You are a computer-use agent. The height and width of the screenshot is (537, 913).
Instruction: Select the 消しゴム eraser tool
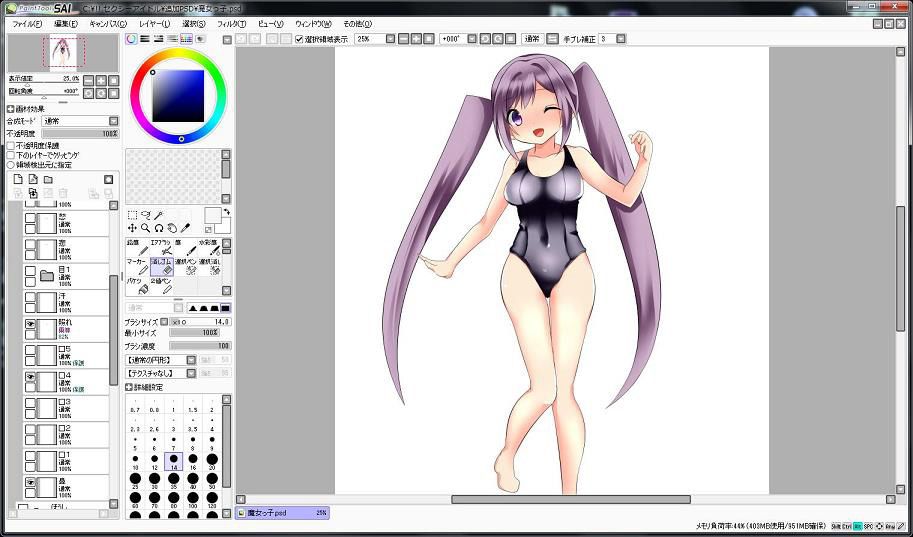(162, 265)
